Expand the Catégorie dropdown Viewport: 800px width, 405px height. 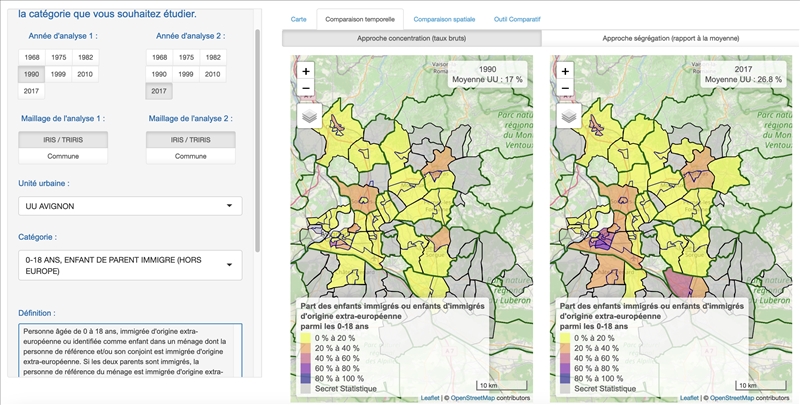point(130,265)
